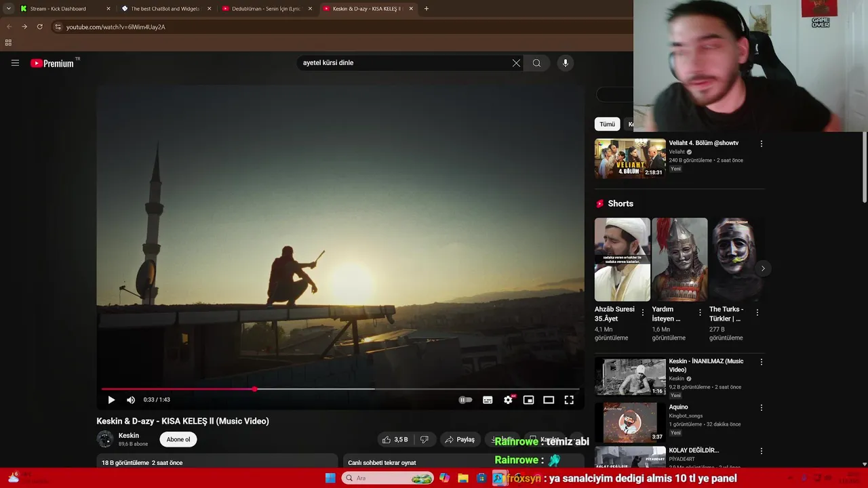Viewport: 868px width, 488px height.
Task: Open a new browser tab
Action: coord(427,9)
